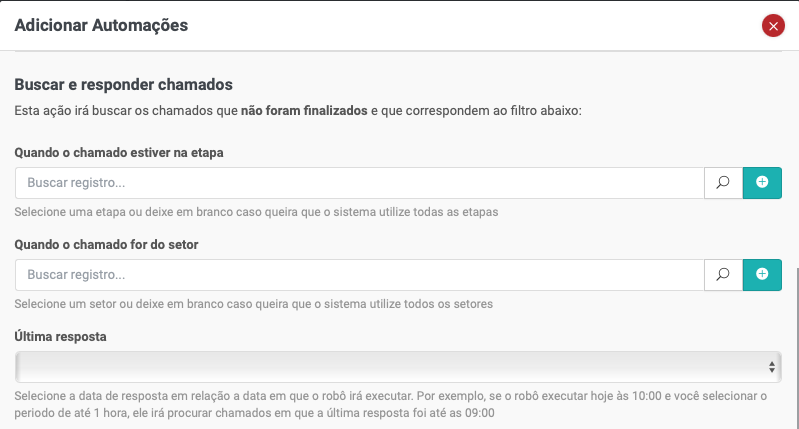Click the 'Buscar e responder chamados' heading

click(123, 84)
